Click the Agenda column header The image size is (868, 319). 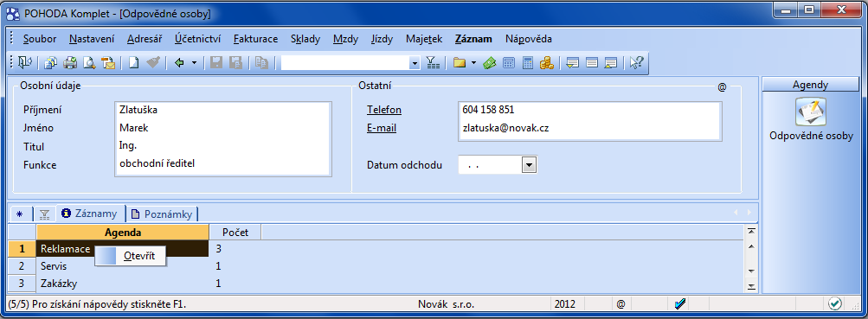[x=122, y=233]
